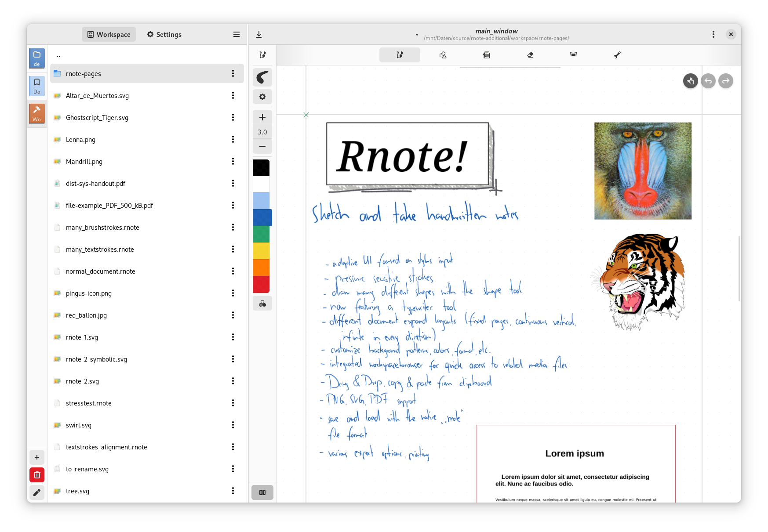
Task: Open red_ballon.jpg file
Action: pos(147,315)
